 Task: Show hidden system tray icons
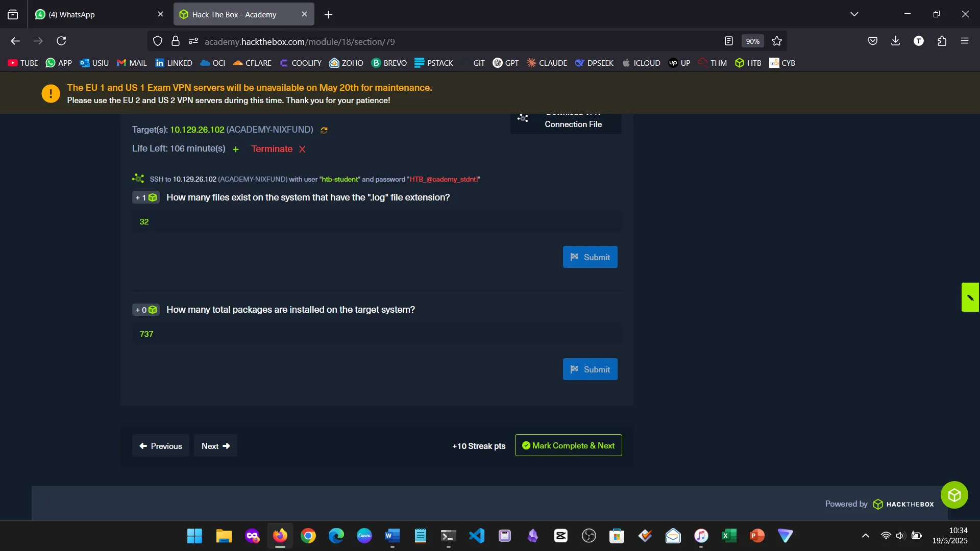(x=865, y=536)
